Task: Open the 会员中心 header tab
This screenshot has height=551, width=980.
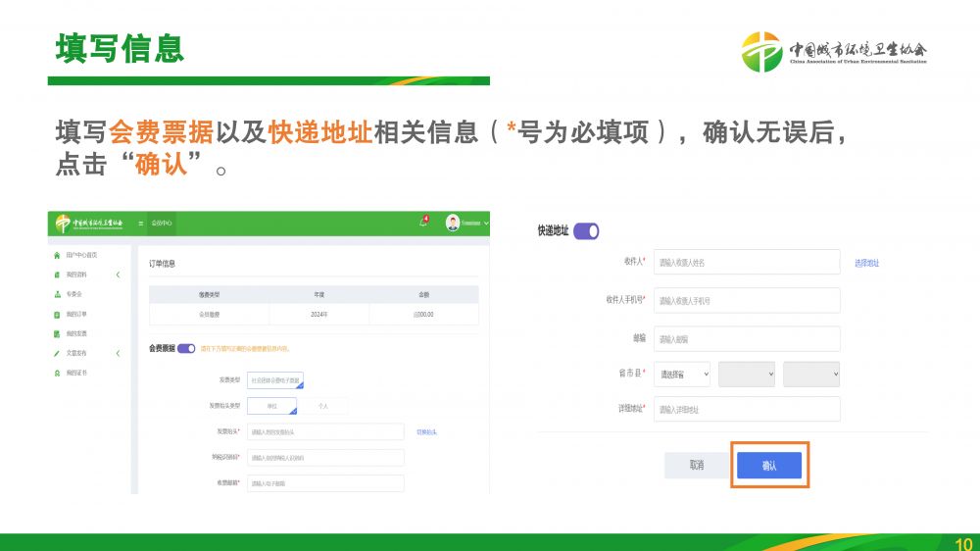Action: 163,224
